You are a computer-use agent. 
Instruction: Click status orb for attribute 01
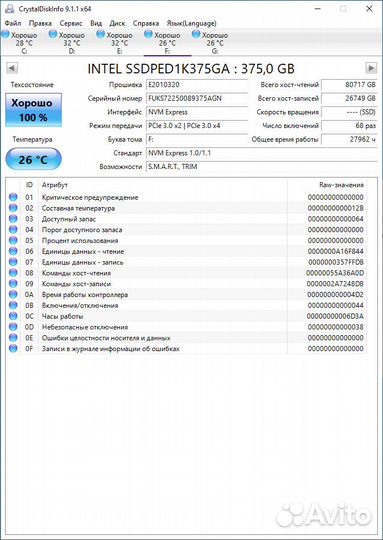pos(13,197)
